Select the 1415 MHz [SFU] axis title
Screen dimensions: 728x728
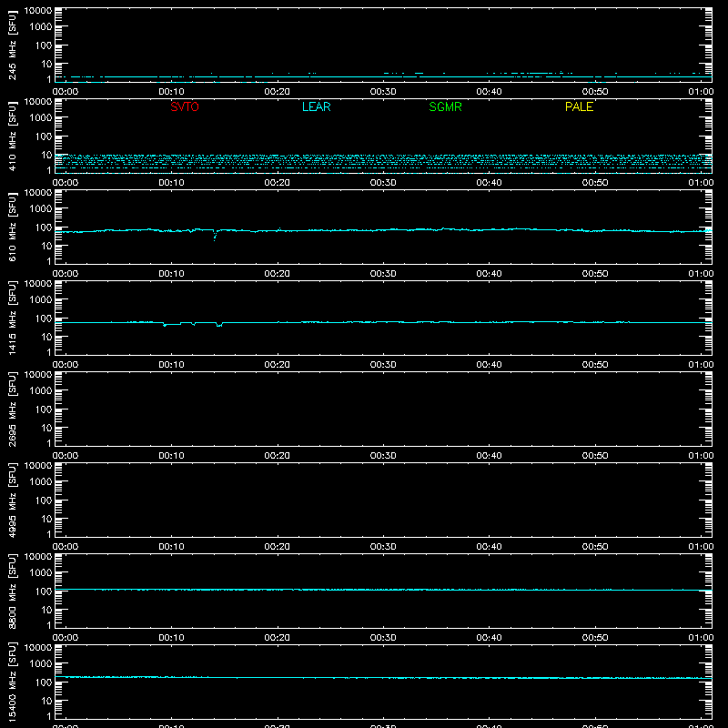click(12, 318)
